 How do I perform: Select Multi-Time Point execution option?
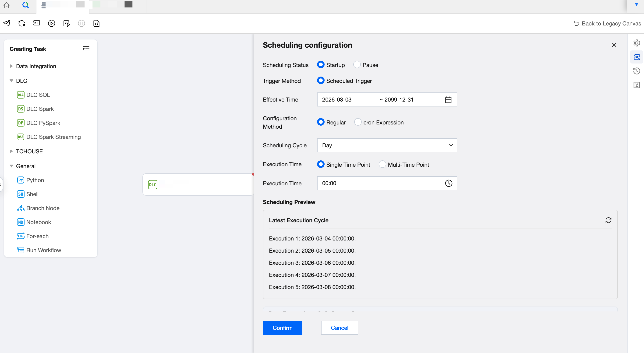point(382,165)
